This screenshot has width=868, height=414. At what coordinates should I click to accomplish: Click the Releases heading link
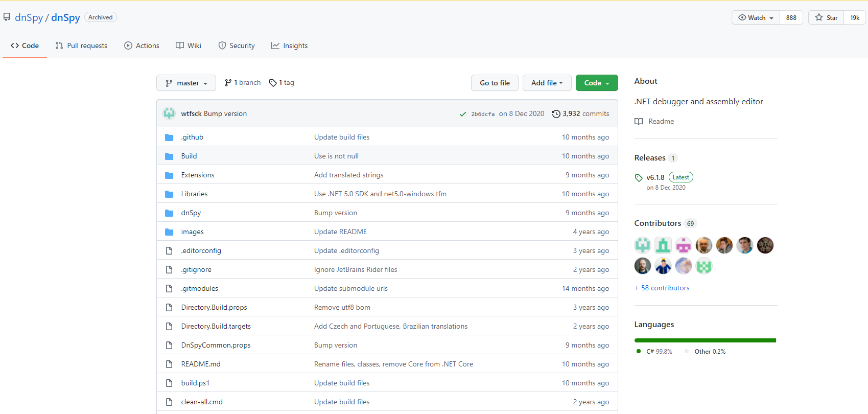[650, 158]
